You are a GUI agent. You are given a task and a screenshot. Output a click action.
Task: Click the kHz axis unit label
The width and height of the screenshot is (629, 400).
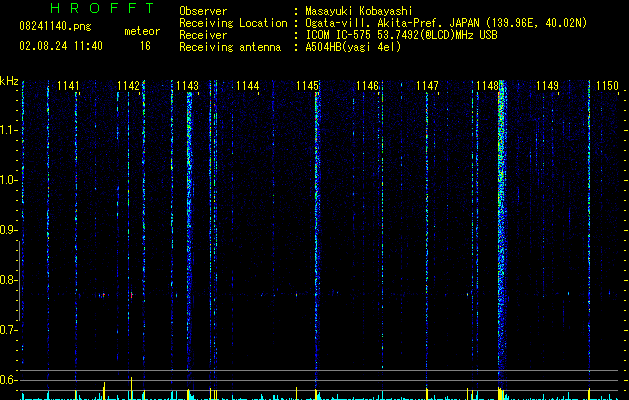tap(9, 81)
